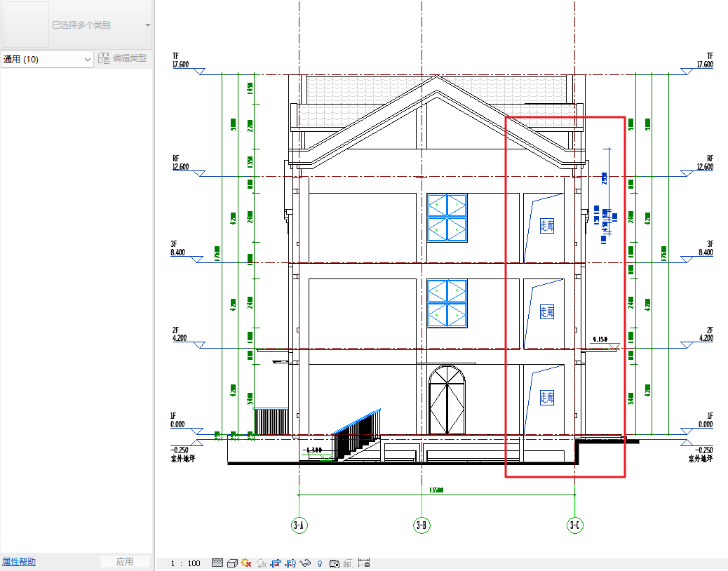Expand the type selector 已选择多个类别 dropdown
The width and height of the screenshot is (728, 571).
147,25
